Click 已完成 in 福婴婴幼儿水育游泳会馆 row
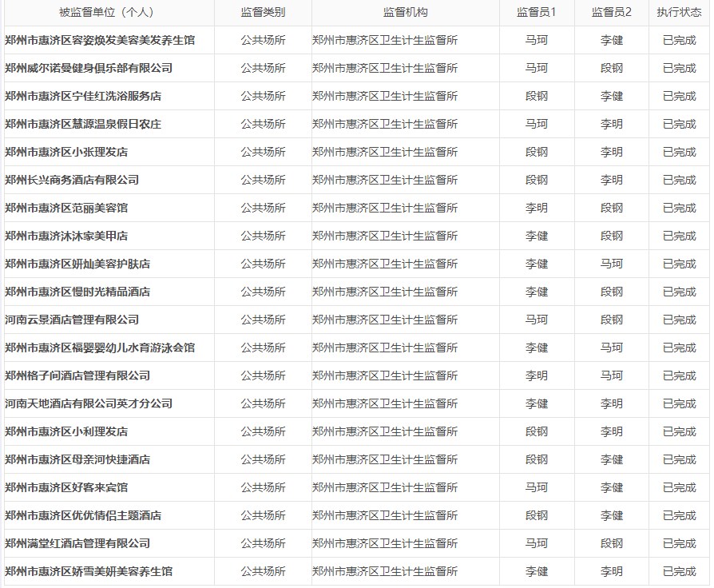The height and width of the screenshot is (588, 714). (x=680, y=348)
